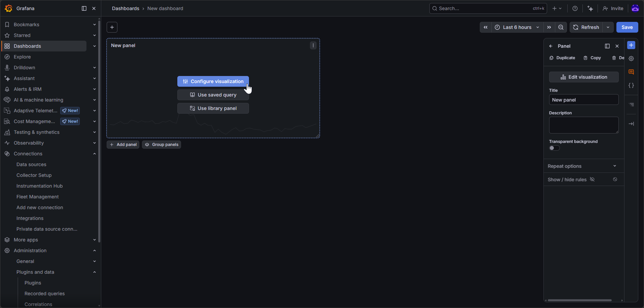Image resolution: width=644 pixels, height=308 pixels.
Task: Click Group panels button
Action: (x=162, y=145)
